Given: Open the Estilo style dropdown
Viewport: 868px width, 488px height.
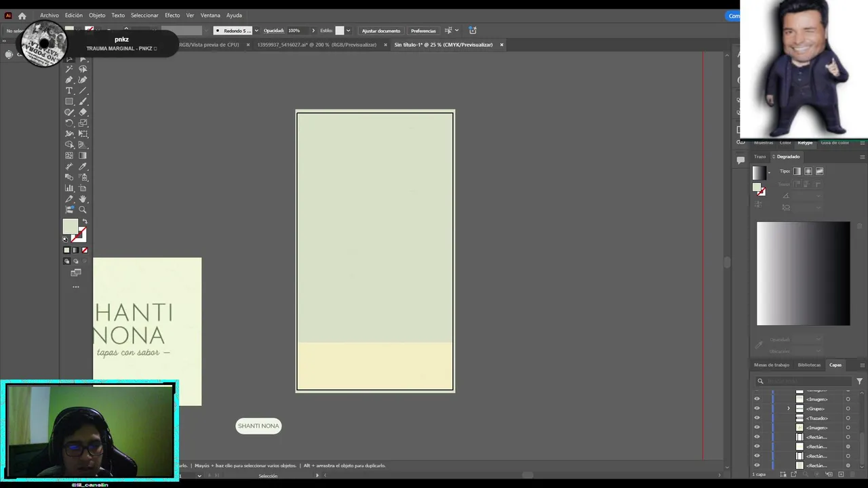Looking at the screenshot, I should (348, 30).
